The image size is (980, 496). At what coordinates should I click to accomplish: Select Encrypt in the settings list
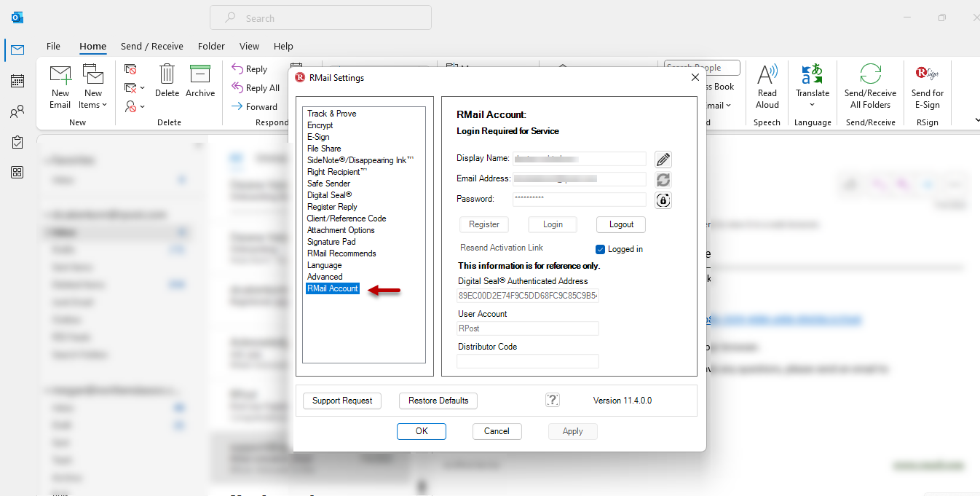[x=320, y=125]
